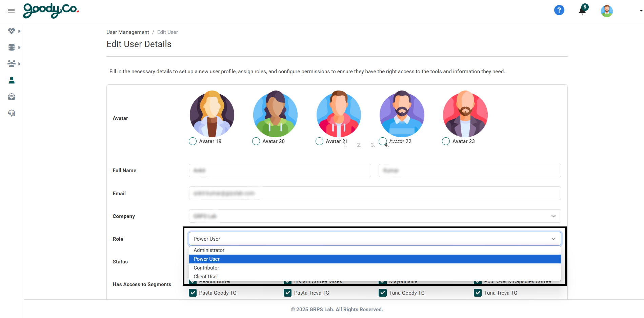Collapse the Role dropdown showing Power User
Screen dimensions: 644x318
375,239
